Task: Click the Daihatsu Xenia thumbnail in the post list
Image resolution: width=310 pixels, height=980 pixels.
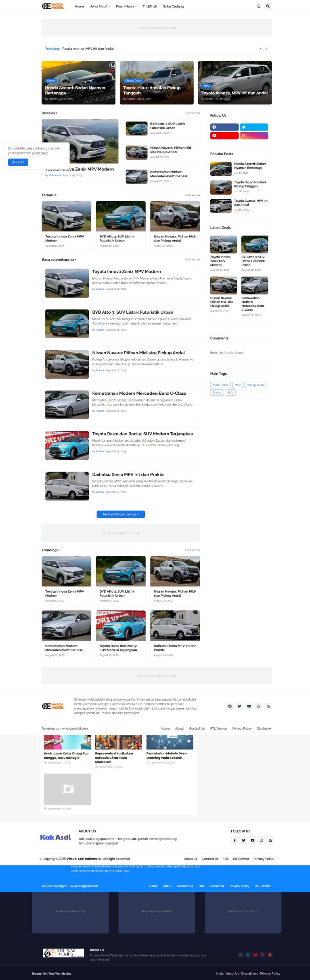Action: [x=67, y=486]
